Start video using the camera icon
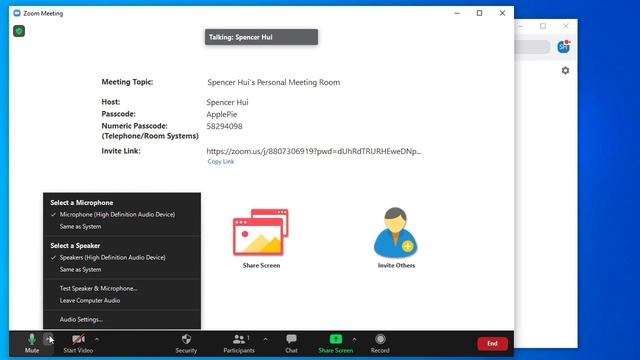 (78, 343)
